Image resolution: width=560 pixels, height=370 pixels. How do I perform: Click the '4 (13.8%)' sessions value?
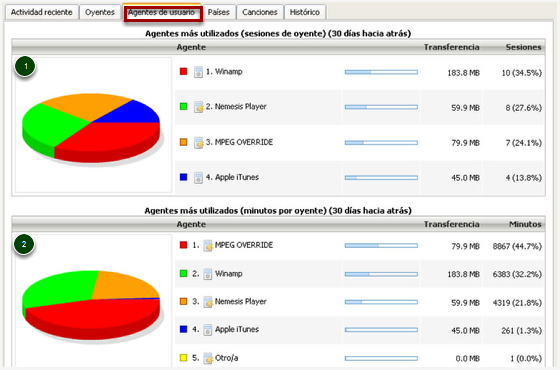point(524,178)
